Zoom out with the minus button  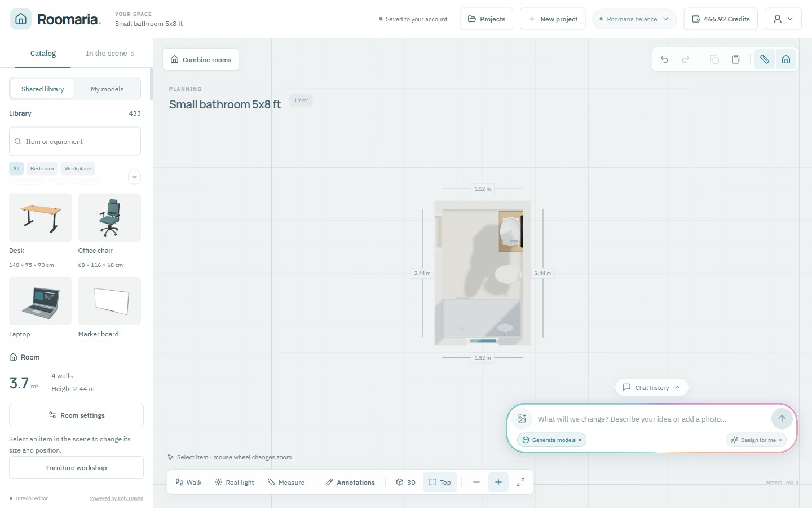[476, 482]
